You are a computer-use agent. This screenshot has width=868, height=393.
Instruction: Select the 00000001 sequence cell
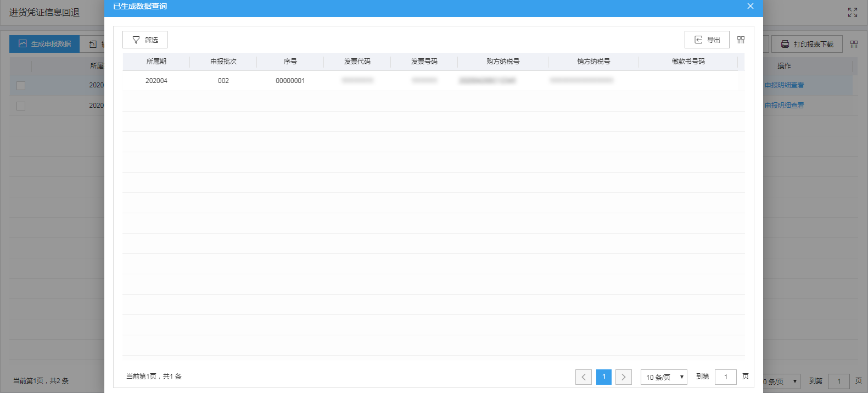coord(290,81)
